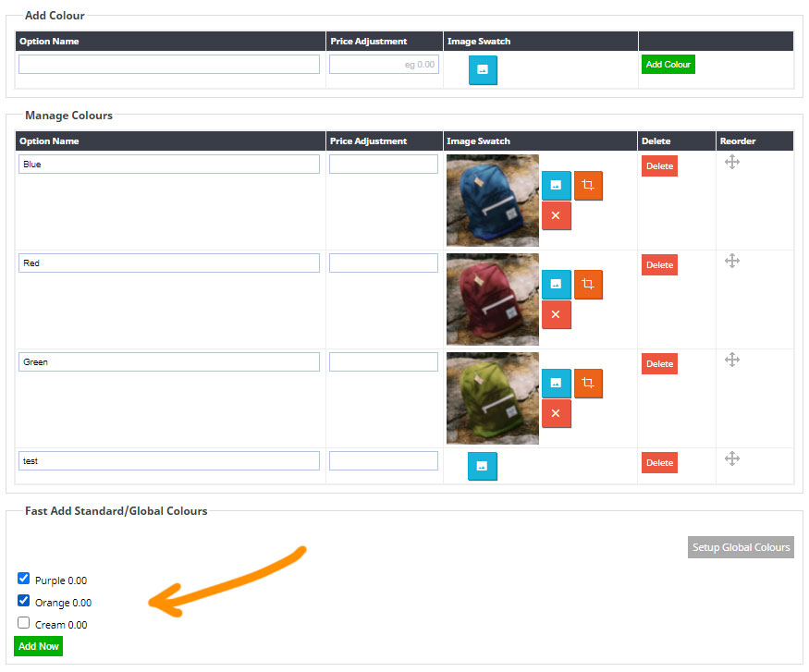Click the Add Colour button

point(668,65)
